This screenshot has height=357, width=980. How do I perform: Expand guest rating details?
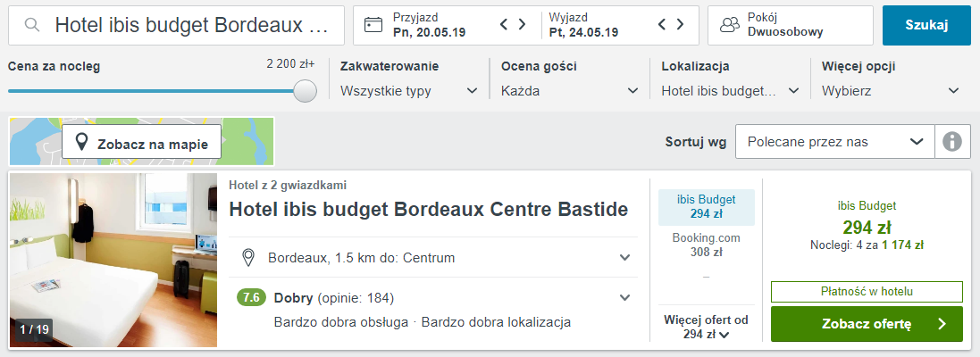point(624,298)
